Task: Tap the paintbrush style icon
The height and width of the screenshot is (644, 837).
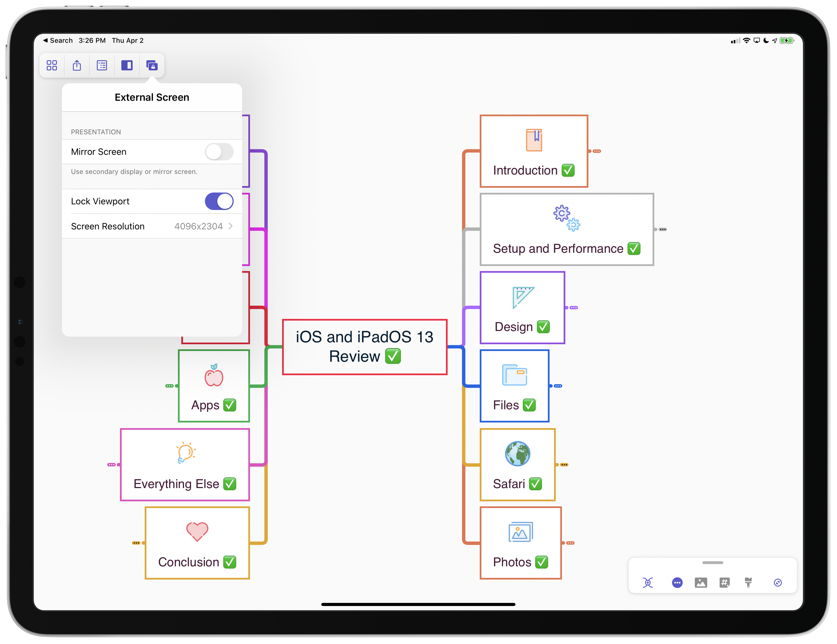Action: pos(748,583)
